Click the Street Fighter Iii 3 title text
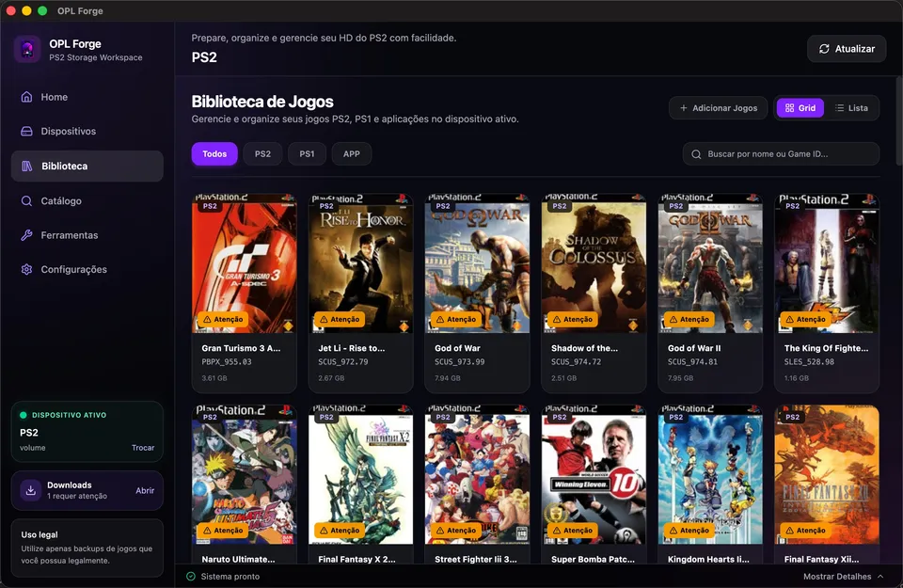 (x=476, y=559)
